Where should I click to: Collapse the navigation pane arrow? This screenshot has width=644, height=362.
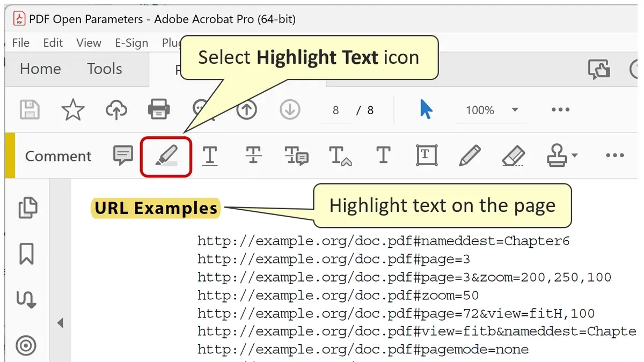click(x=60, y=323)
